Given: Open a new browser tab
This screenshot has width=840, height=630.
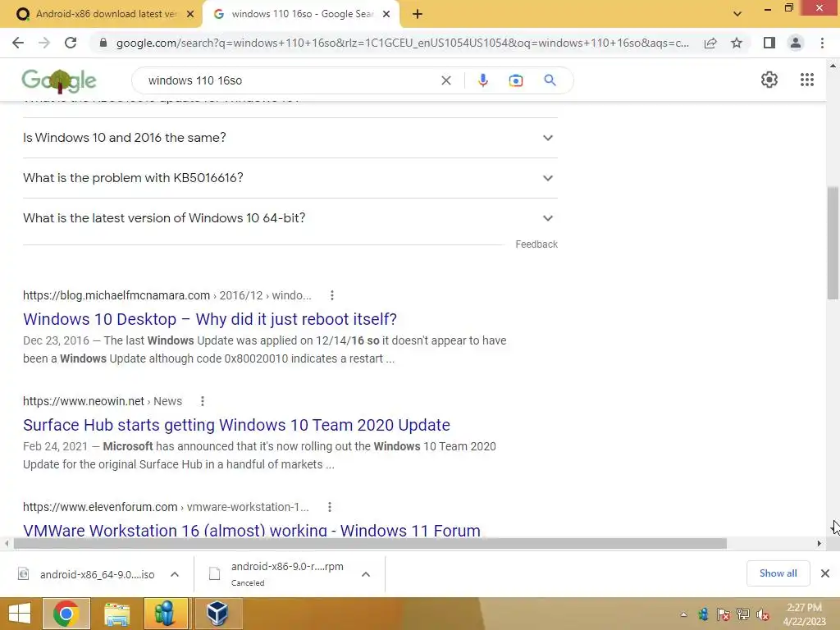Looking at the screenshot, I should [x=418, y=14].
